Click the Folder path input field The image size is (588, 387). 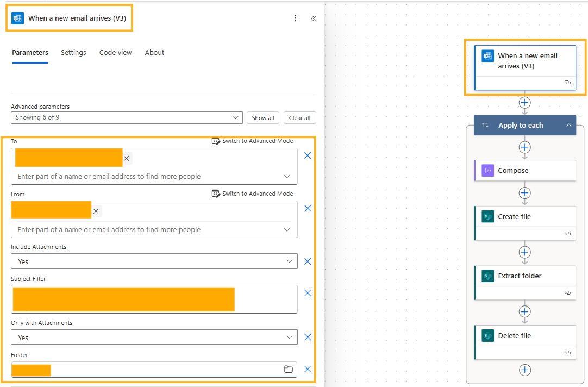coord(154,370)
